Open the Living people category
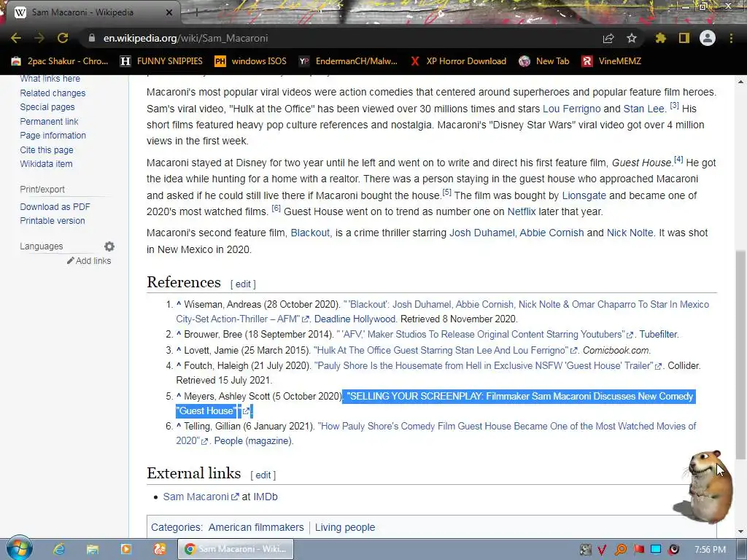Screen dimensions: 747x560 point(345,527)
